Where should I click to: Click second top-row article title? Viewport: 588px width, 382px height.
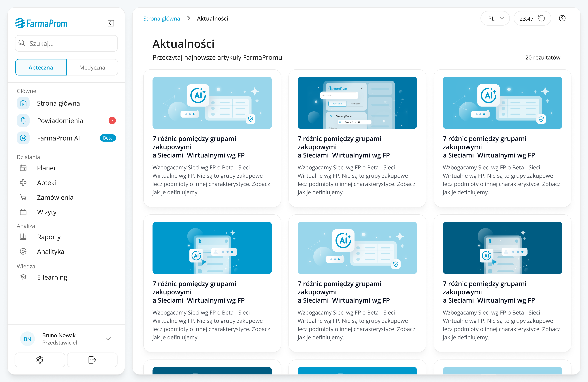(344, 147)
